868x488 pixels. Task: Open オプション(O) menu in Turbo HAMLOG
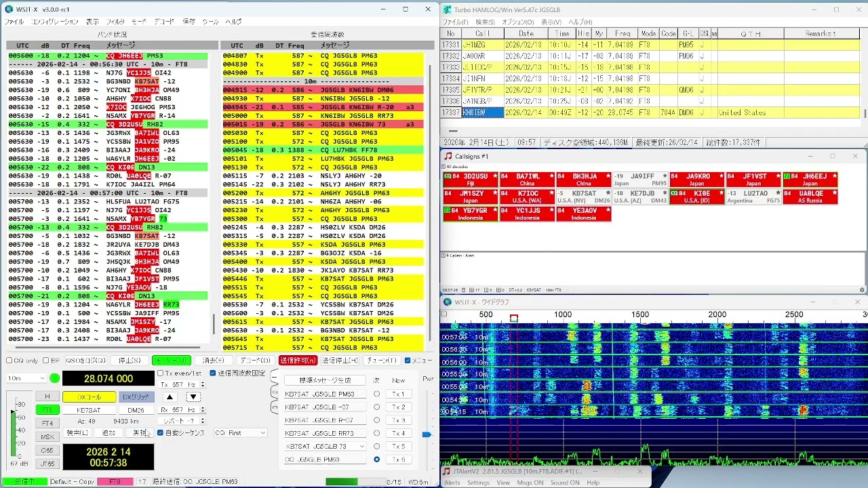(x=517, y=22)
